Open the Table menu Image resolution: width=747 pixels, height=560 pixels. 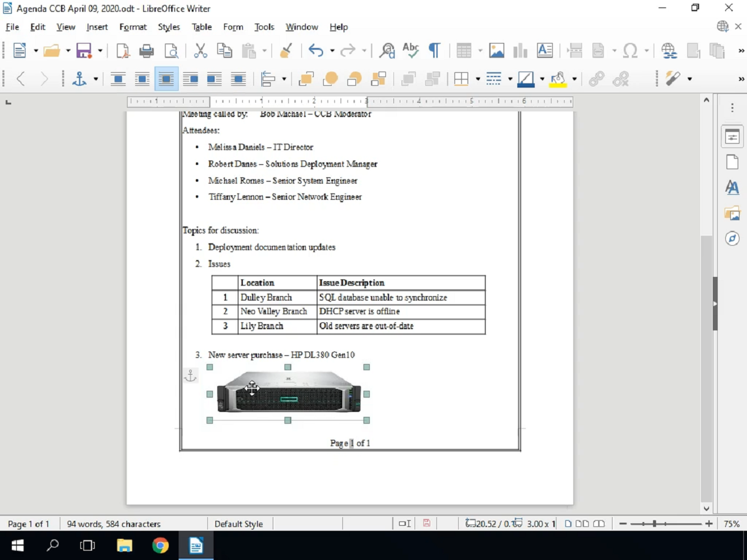202,27
